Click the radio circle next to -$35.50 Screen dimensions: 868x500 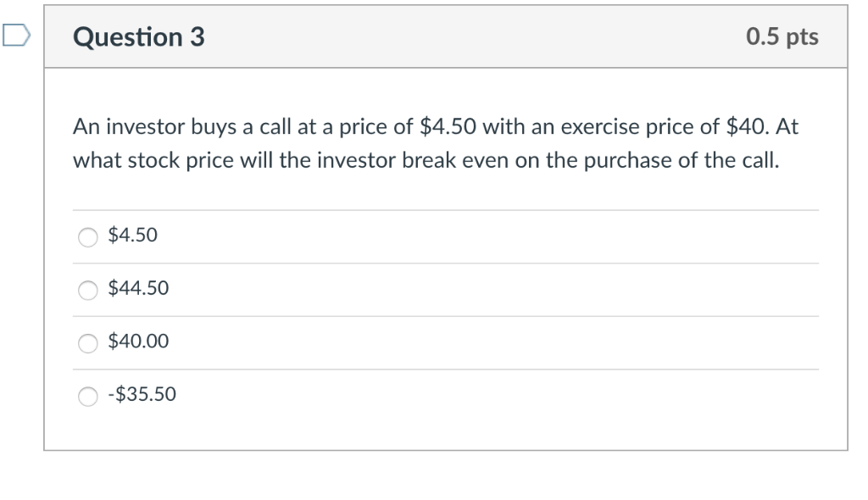pyautogui.click(x=87, y=394)
